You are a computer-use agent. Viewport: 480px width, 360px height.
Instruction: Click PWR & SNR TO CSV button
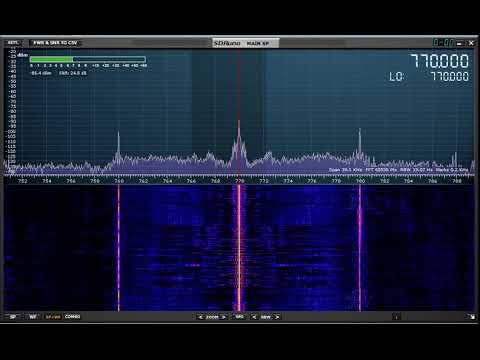(55, 43)
